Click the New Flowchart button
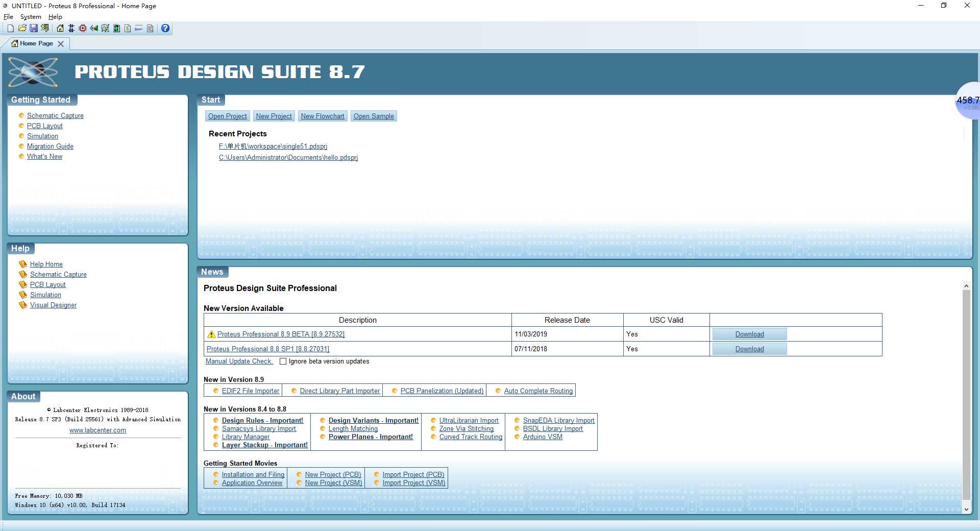This screenshot has height=531, width=980. tap(323, 116)
